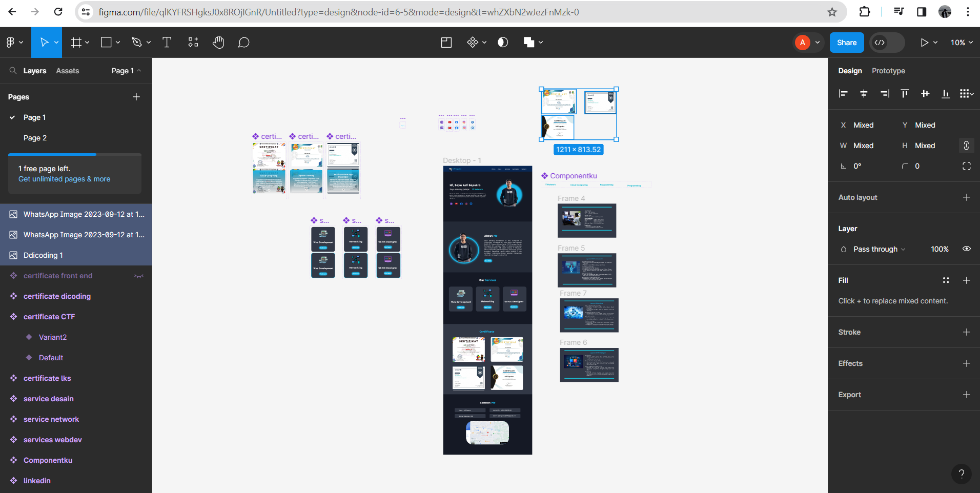Align selection to horizontal centers
Screen dimensions: 980x493
pyautogui.click(x=864, y=93)
